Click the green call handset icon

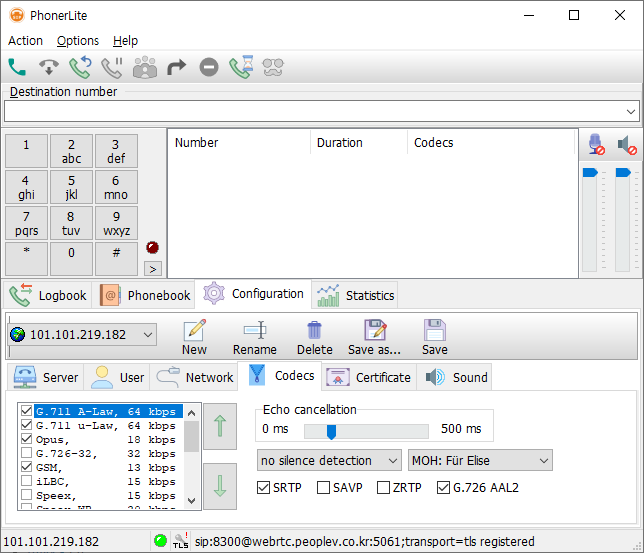[x=17, y=67]
